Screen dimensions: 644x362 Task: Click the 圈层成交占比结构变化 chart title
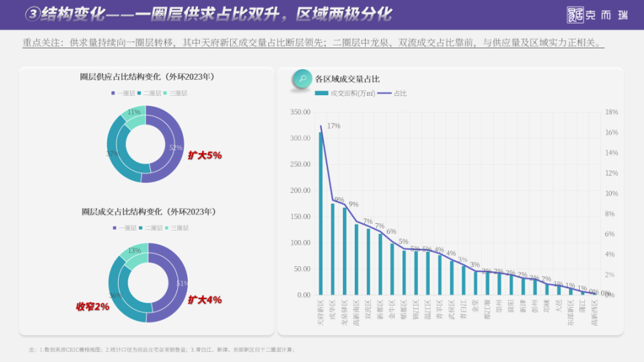pos(149,212)
